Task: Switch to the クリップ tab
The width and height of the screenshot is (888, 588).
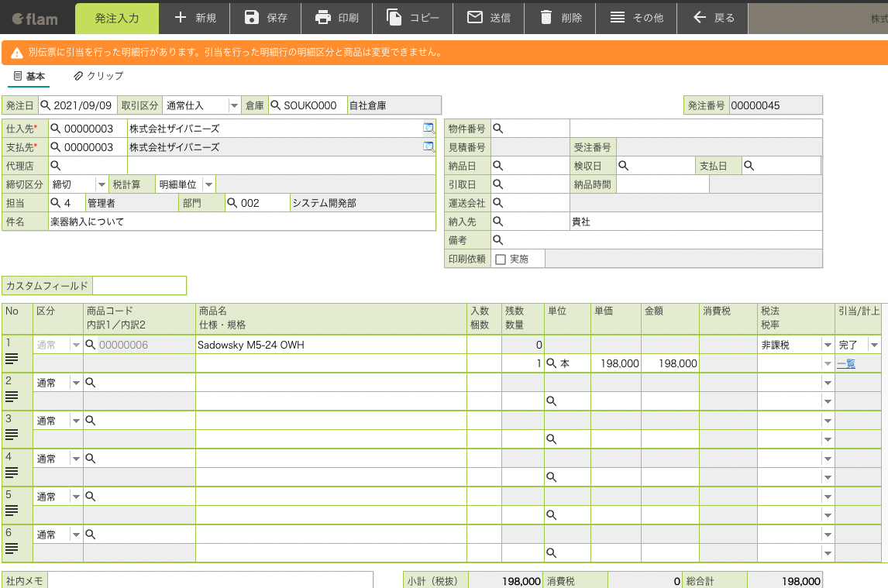Action: click(x=98, y=76)
